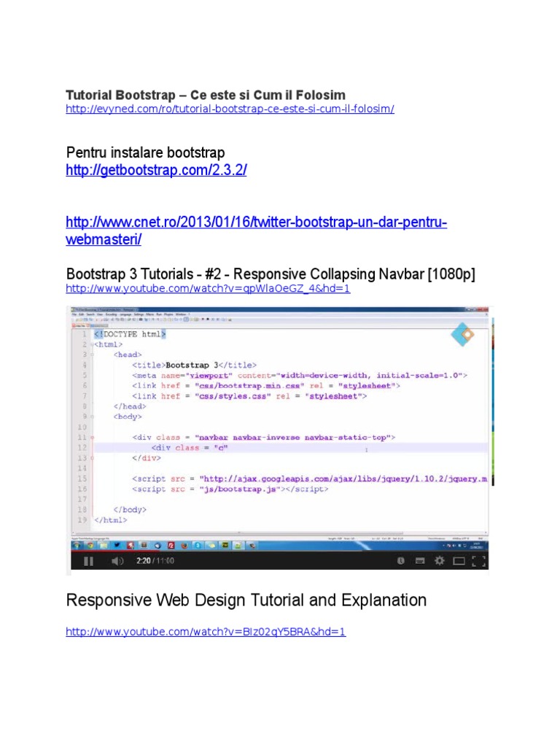The image size is (560, 747).
Task: Open Chrome from the video's taskbar
Action: [90, 545]
